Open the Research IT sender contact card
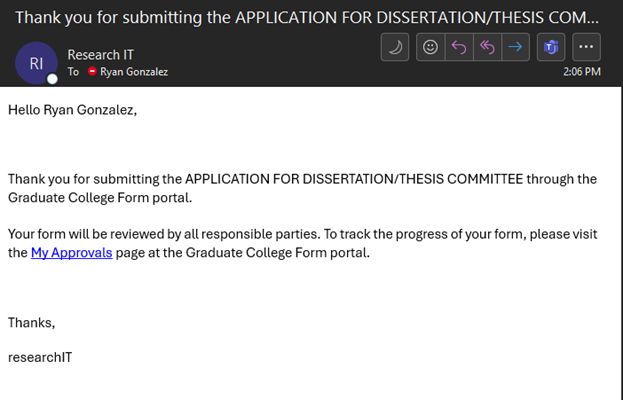 (101, 55)
